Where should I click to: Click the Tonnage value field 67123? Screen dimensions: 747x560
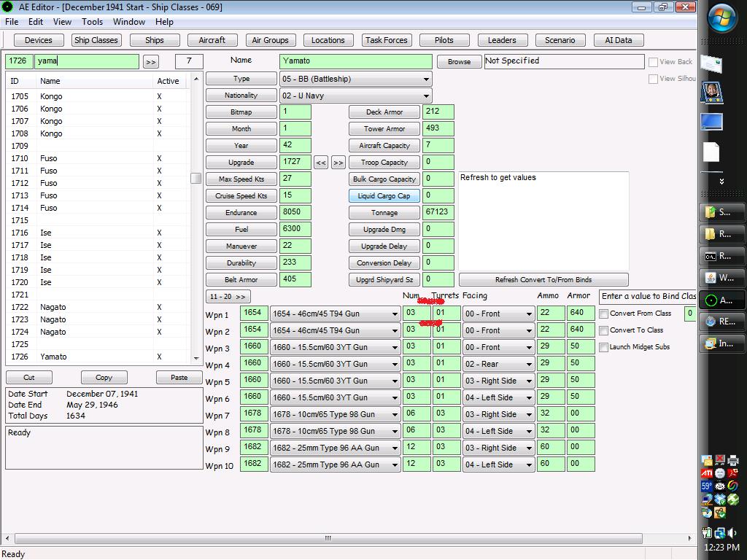coord(438,212)
